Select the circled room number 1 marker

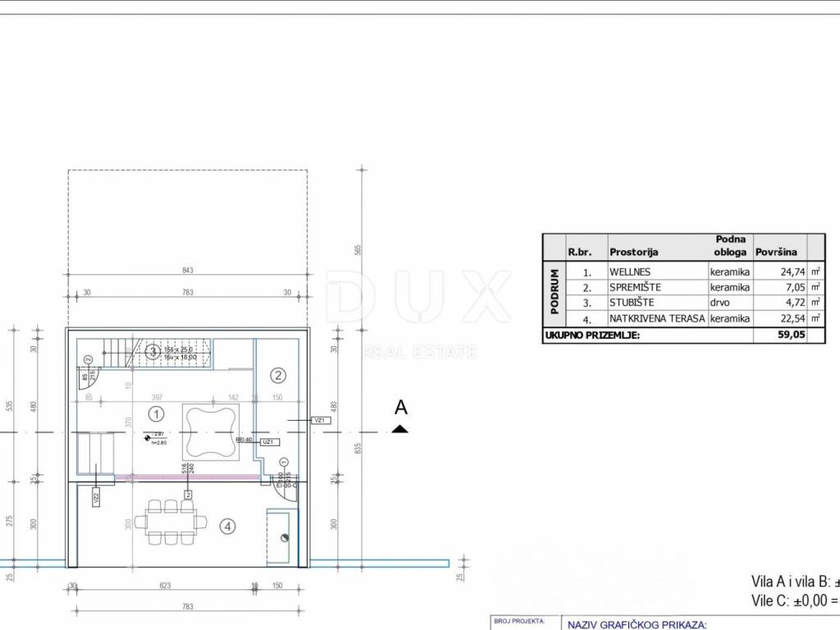[x=157, y=413]
